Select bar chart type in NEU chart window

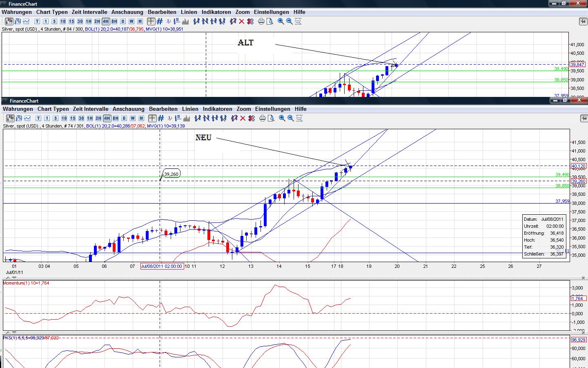19,118
